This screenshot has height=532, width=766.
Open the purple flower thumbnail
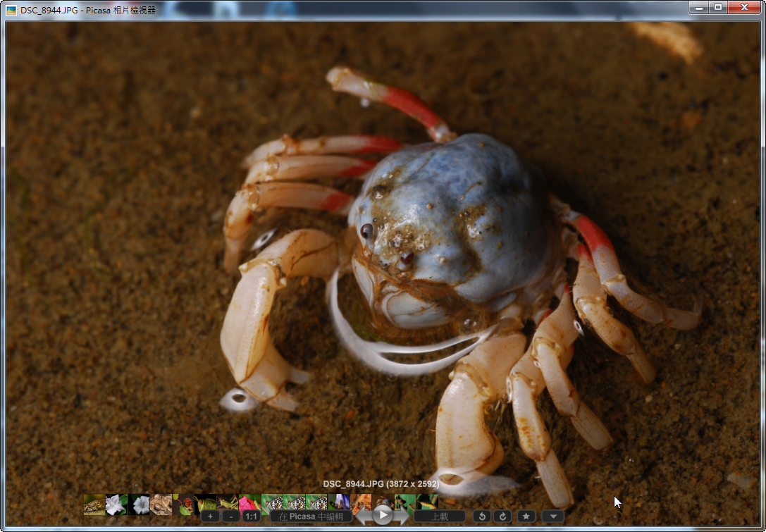[x=340, y=501]
